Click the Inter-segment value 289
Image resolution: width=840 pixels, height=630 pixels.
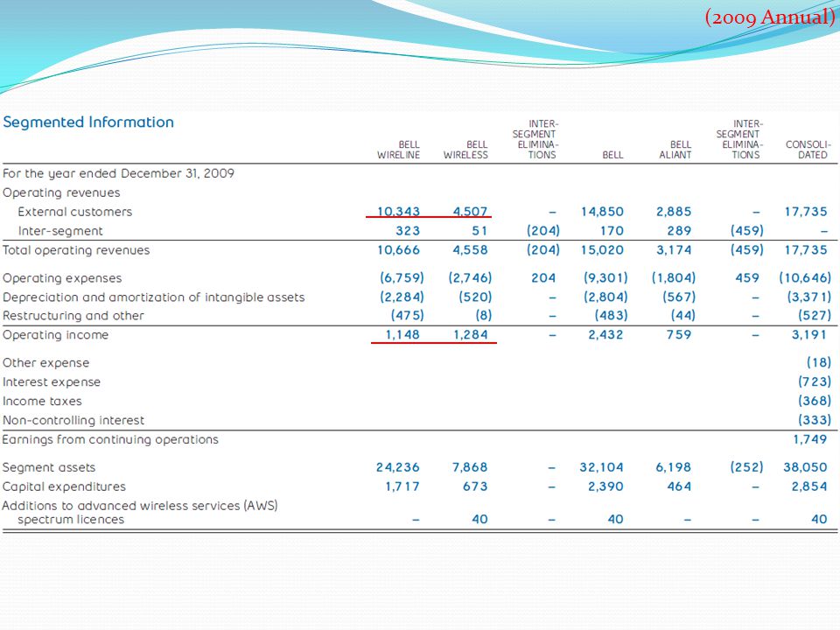click(679, 231)
